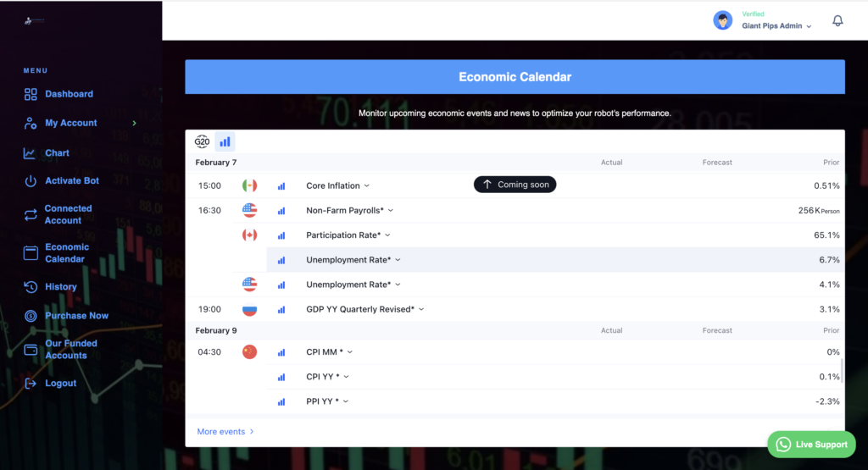This screenshot has height=470, width=868.
Task: Click the notification bell icon
Action: [x=837, y=21]
